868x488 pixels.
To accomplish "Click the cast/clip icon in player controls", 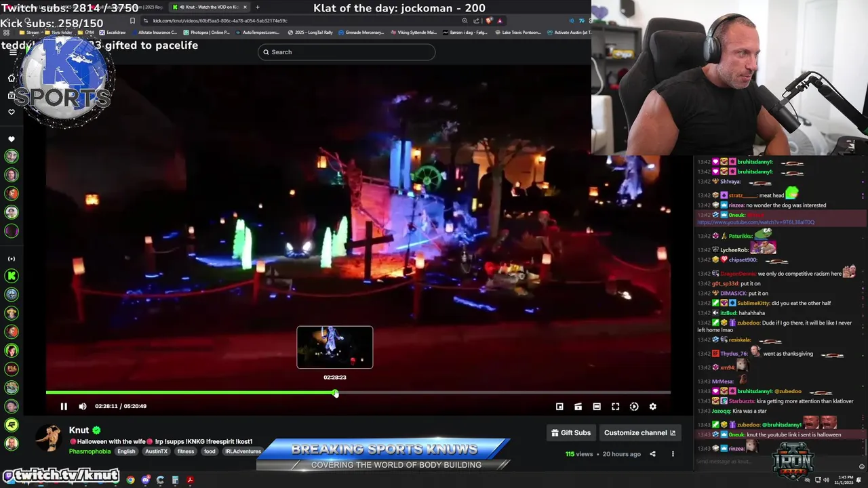I will coord(578,407).
